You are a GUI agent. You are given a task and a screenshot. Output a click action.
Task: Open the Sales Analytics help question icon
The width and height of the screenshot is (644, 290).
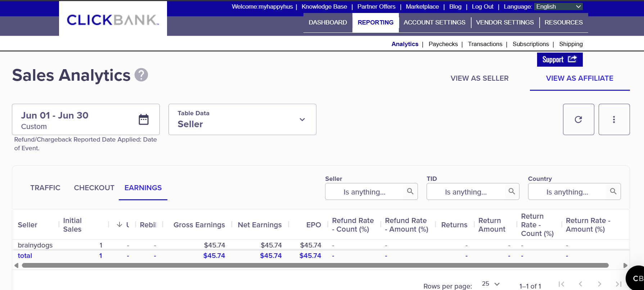141,75
